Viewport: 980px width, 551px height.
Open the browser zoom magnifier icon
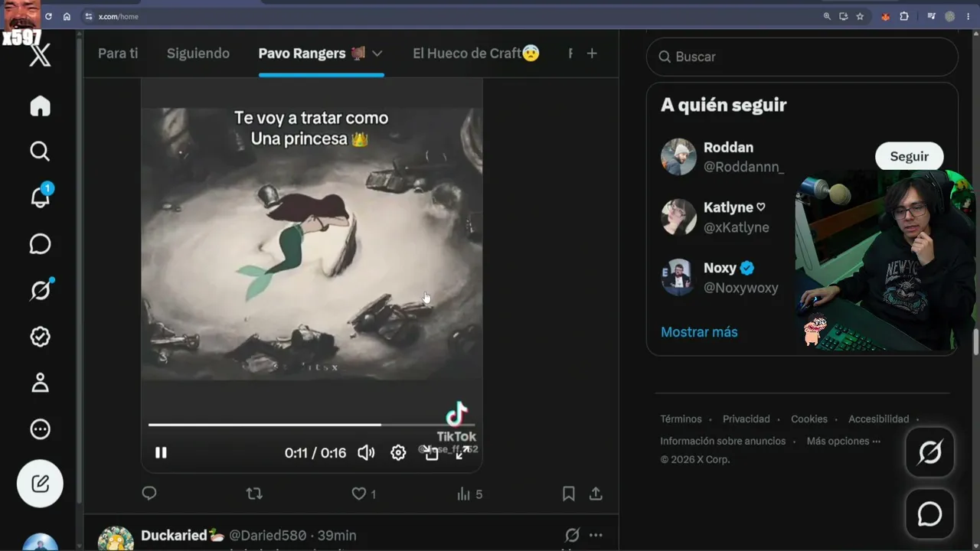click(x=827, y=16)
